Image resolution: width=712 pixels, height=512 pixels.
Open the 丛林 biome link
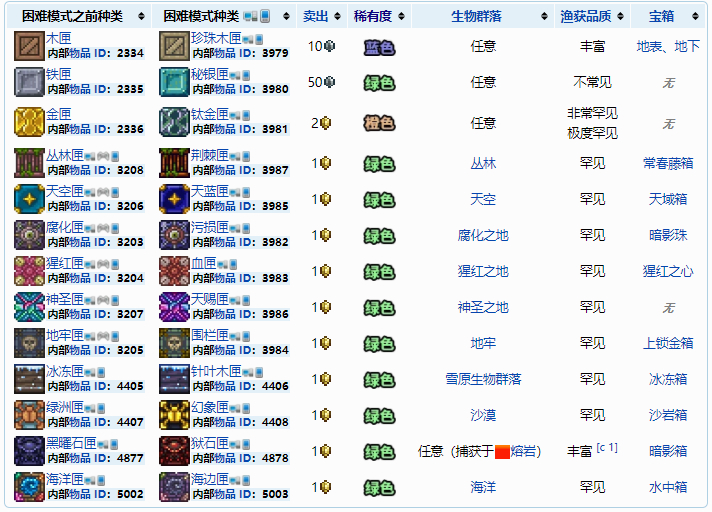(483, 163)
